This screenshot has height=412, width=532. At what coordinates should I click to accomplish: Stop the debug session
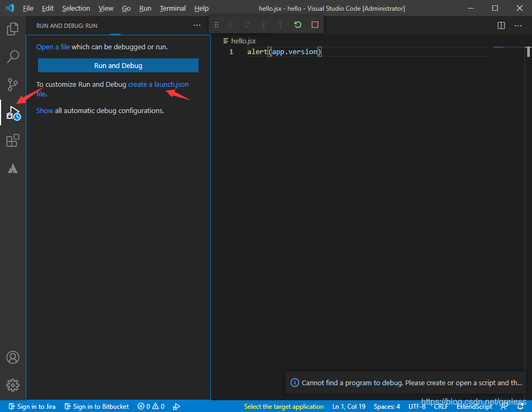pos(315,25)
